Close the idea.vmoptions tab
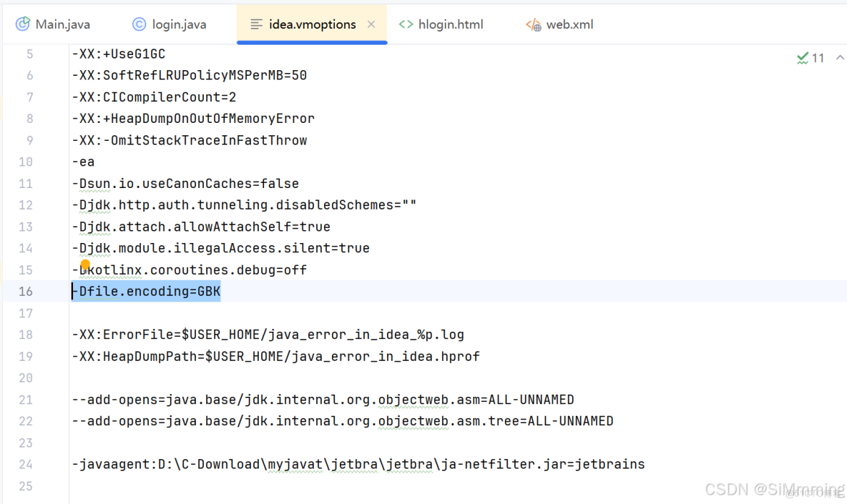This screenshot has width=847, height=504. pos(371,24)
